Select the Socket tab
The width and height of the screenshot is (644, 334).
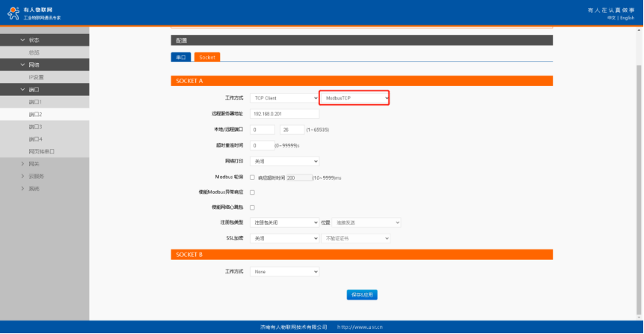pyautogui.click(x=207, y=57)
